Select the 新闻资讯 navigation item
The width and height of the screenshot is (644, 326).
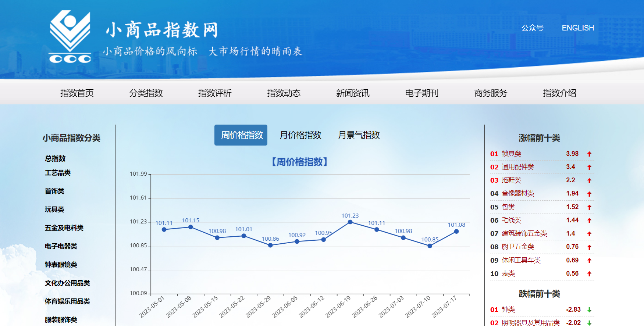tap(353, 93)
